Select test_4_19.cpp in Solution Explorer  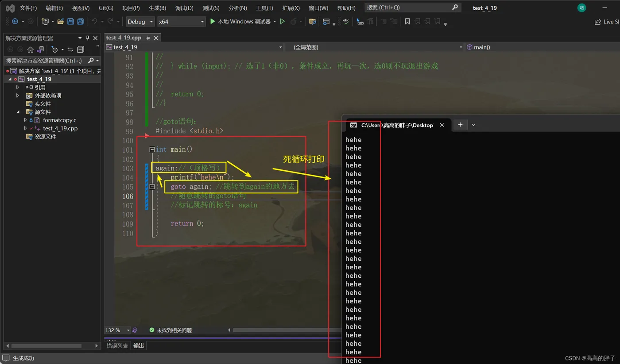(x=60, y=128)
